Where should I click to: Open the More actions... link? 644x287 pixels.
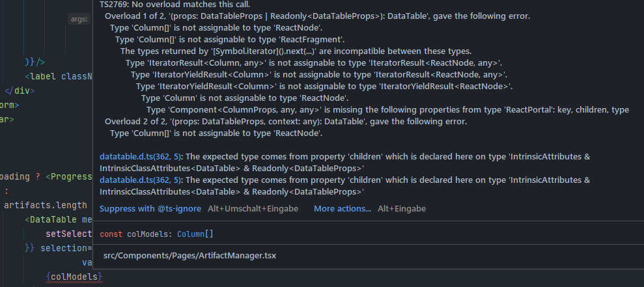tap(343, 209)
